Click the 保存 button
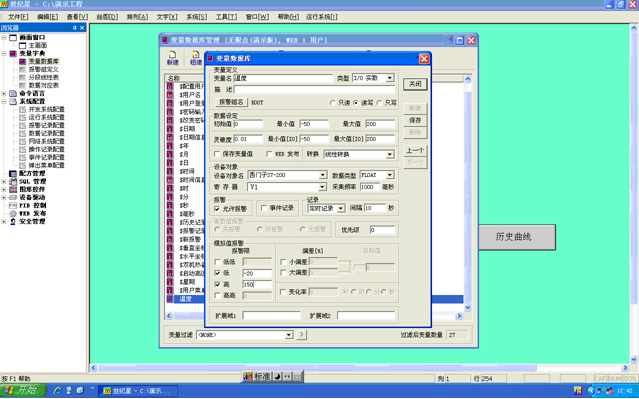The width and height of the screenshot is (639, 399). pyautogui.click(x=415, y=121)
